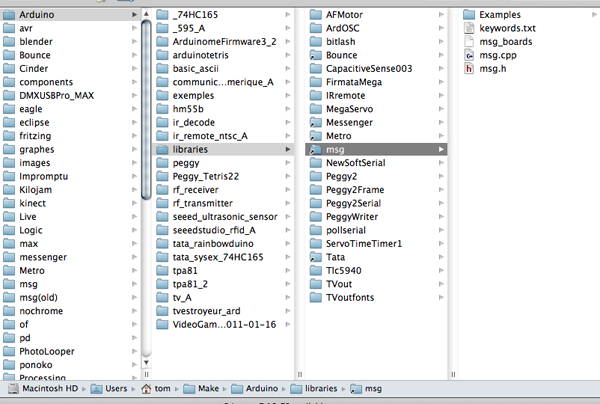Click the tom home icon in path bar
Image resolution: width=600 pixels, height=404 pixels.
pos(146,389)
